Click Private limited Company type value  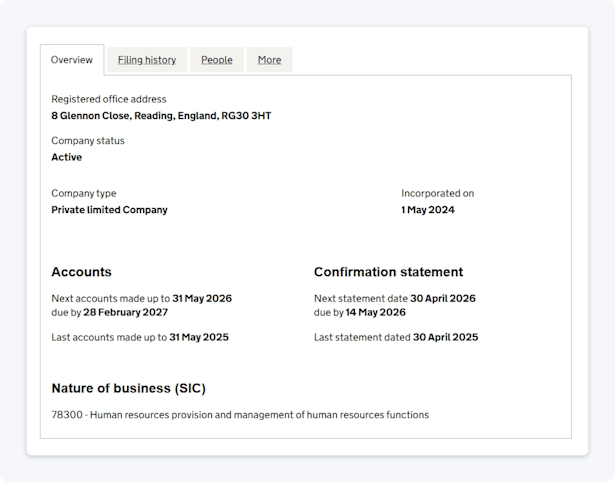(x=109, y=210)
